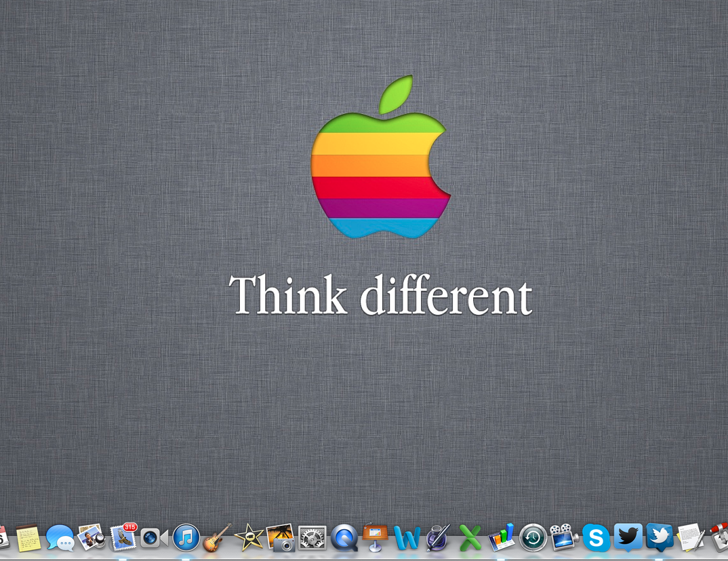Image resolution: width=728 pixels, height=561 pixels.
Task: Open iTunes music note icon
Action: [186, 538]
